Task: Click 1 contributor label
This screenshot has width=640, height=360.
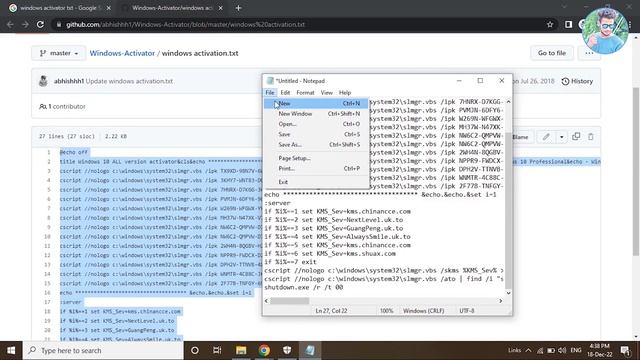Action: click(x=62, y=107)
